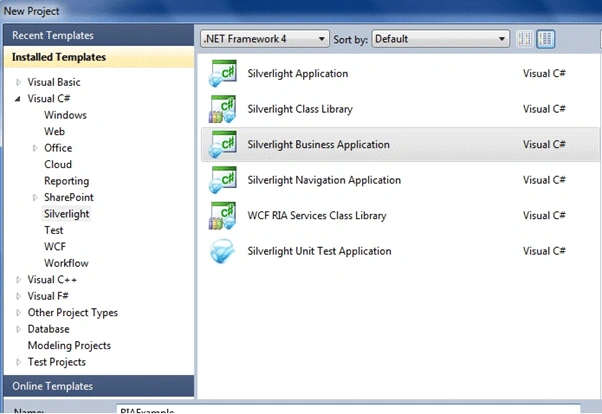
Task: Choose the WCF RIA Services Class Library name
Action: pos(317,215)
